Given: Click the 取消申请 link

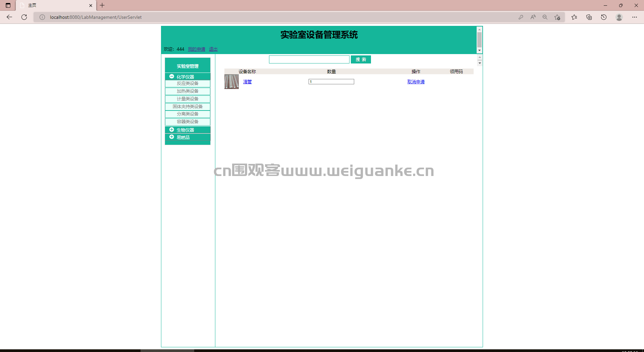Looking at the screenshot, I should click(416, 82).
